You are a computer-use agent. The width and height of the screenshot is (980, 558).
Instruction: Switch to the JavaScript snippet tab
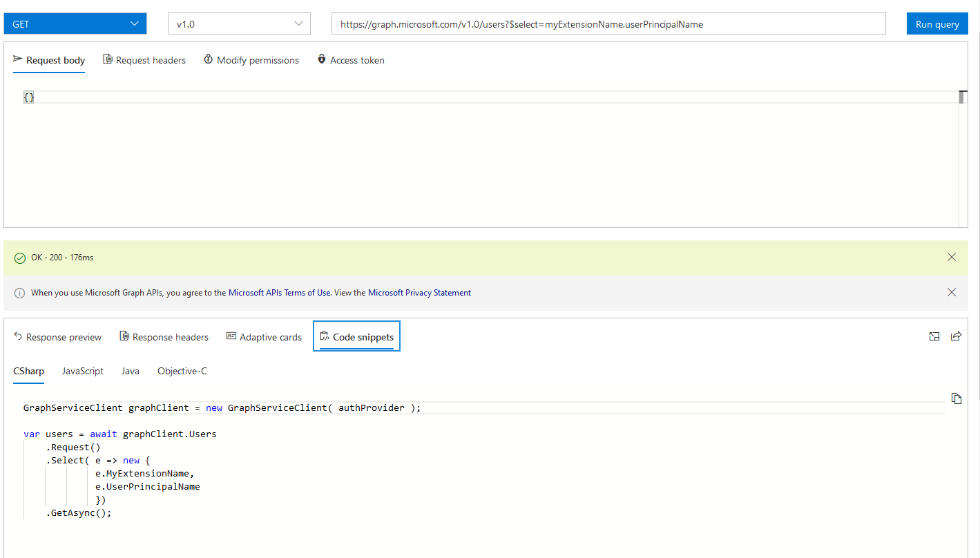click(x=82, y=371)
